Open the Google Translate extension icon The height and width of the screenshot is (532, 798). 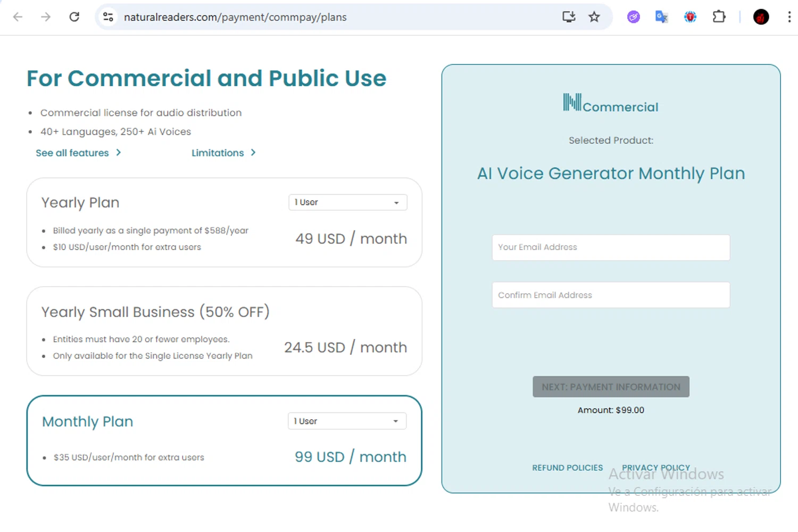pos(661,17)
